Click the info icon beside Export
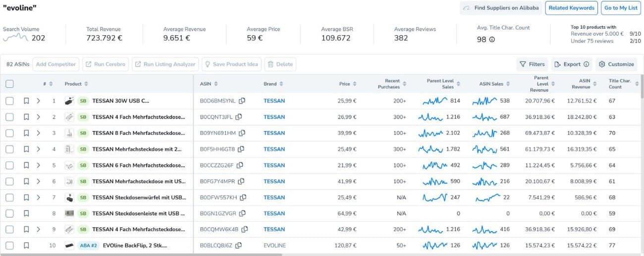 [586, 64]
